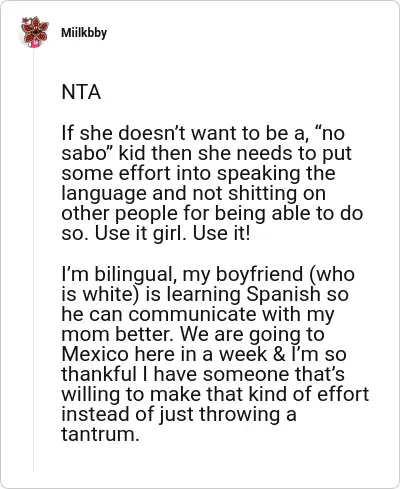Click the word "tantrum." ending the comment

point(100,435)
